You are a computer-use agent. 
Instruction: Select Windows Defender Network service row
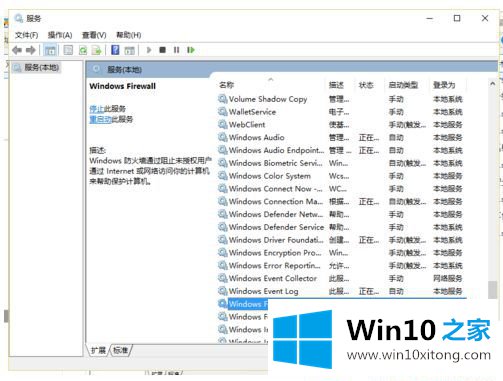342,214
